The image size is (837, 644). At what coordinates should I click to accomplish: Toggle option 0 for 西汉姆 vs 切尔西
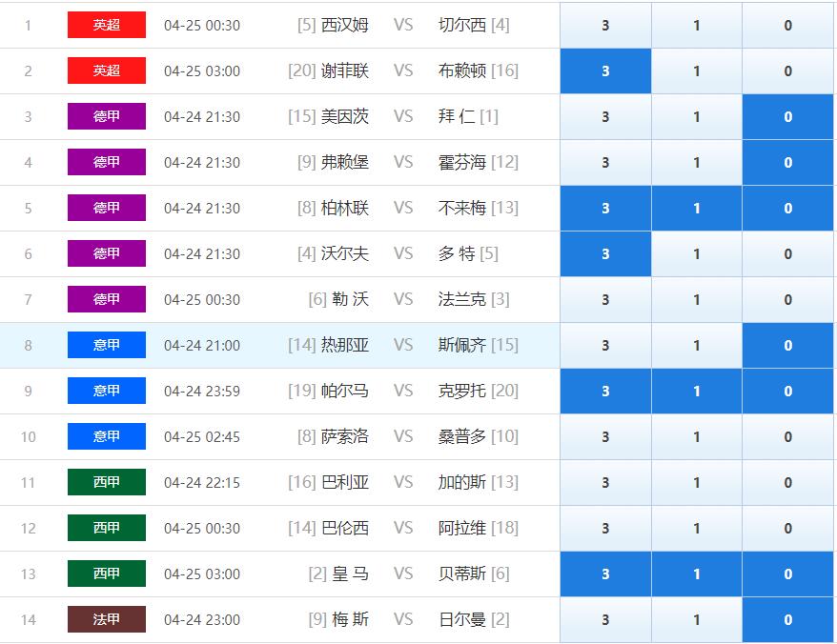coord(787,25)
